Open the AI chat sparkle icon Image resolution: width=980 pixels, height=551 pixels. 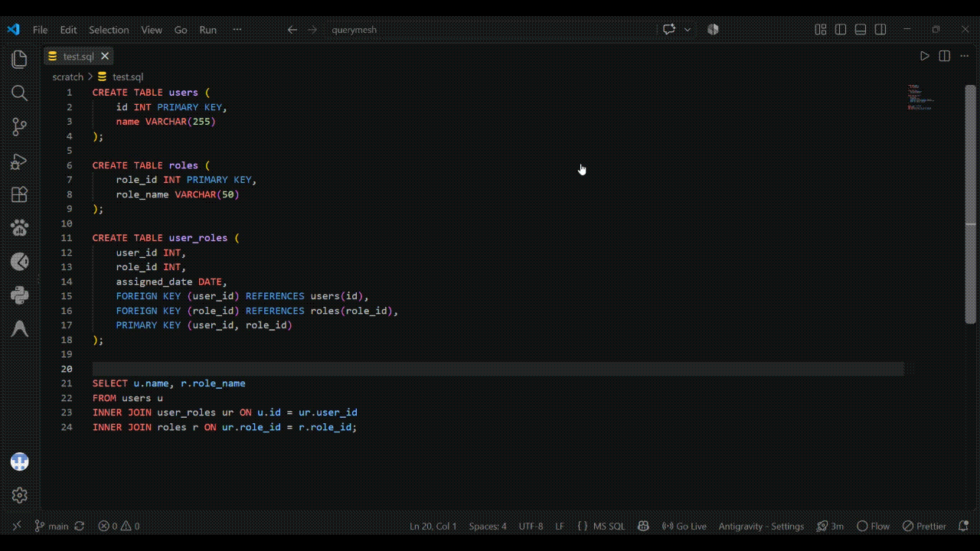[x=669, y=30]
